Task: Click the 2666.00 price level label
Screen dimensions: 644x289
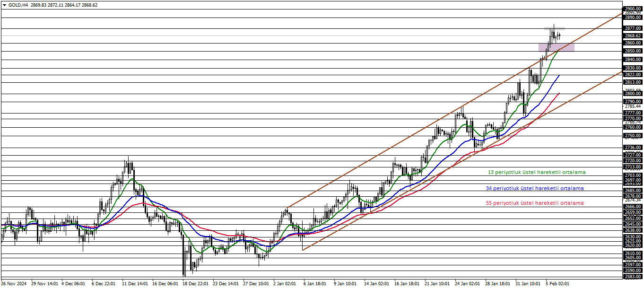Action: tap(633, 207)
